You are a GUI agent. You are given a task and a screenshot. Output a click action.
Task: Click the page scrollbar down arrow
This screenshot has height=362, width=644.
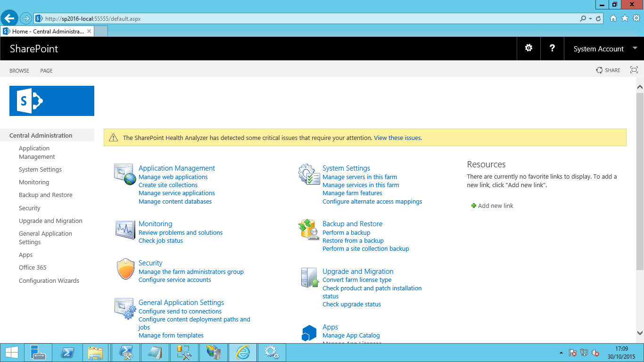pos(640,333)
